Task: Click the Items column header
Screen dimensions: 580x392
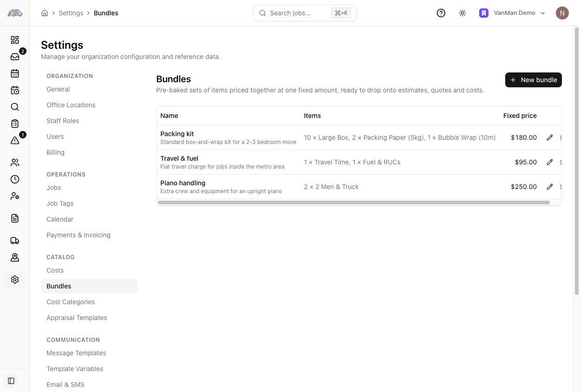Action: (312, 116)
